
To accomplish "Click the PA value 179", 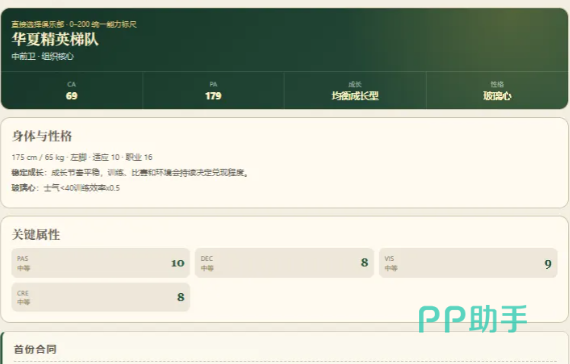I will click(213, 96).
